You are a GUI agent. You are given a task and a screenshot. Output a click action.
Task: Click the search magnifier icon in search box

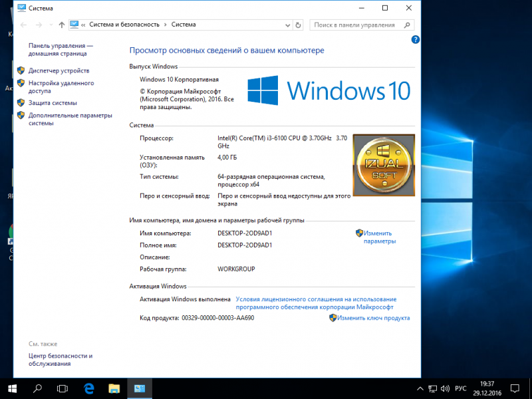click(x=407, y=25)
